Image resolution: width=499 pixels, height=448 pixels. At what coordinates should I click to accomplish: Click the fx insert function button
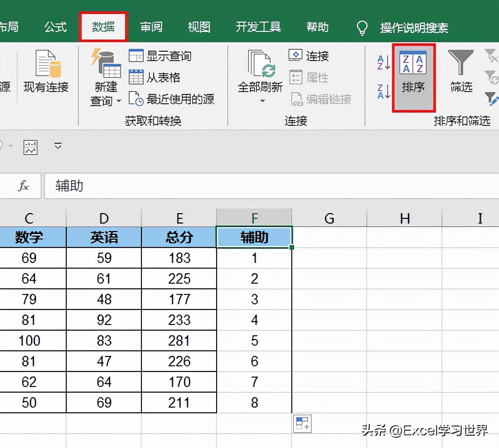(23, 185)
